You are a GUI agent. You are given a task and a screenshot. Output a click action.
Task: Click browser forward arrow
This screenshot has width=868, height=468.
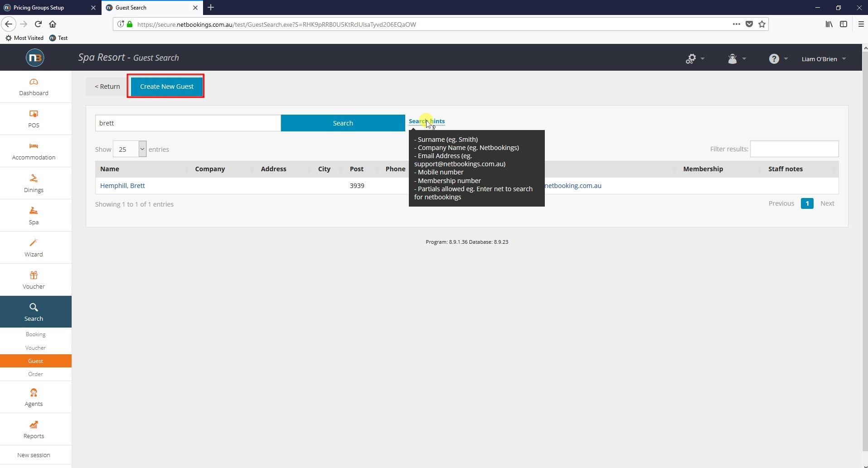(x=24, y=24)
